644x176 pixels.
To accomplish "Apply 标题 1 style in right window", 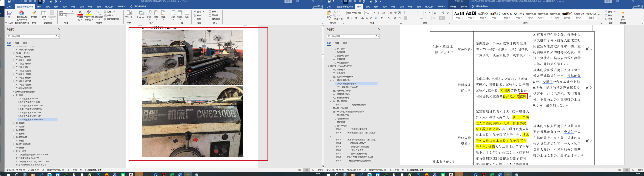I will tap(459, 15).
